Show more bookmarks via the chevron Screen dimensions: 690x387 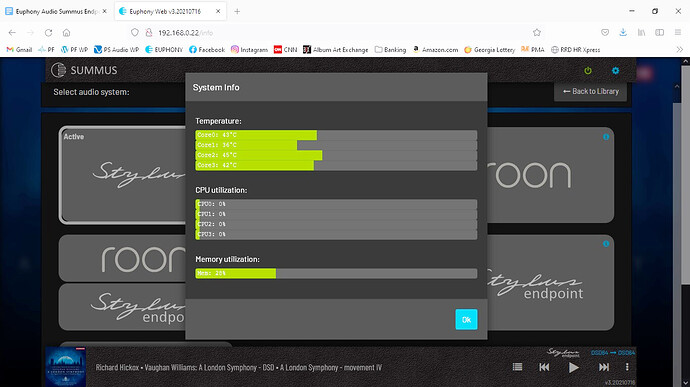(x=679, y=50)
